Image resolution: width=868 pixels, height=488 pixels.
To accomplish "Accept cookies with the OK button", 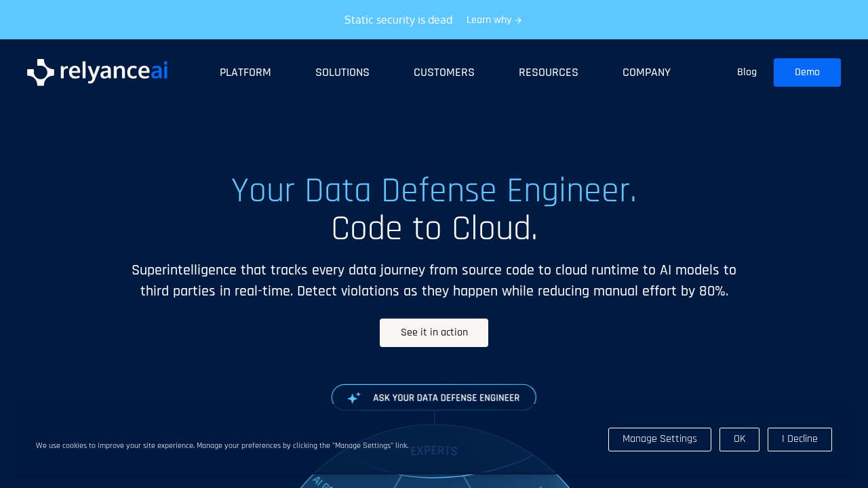I will 739,439.
